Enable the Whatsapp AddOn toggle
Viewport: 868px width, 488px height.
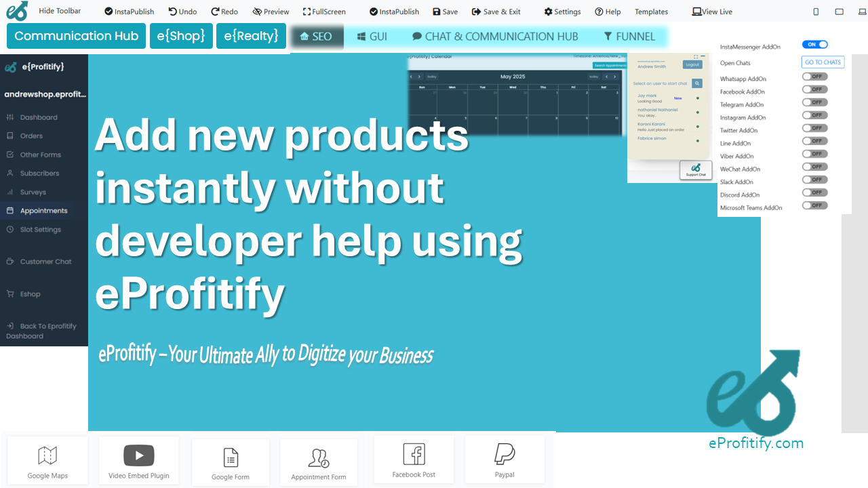814,77
